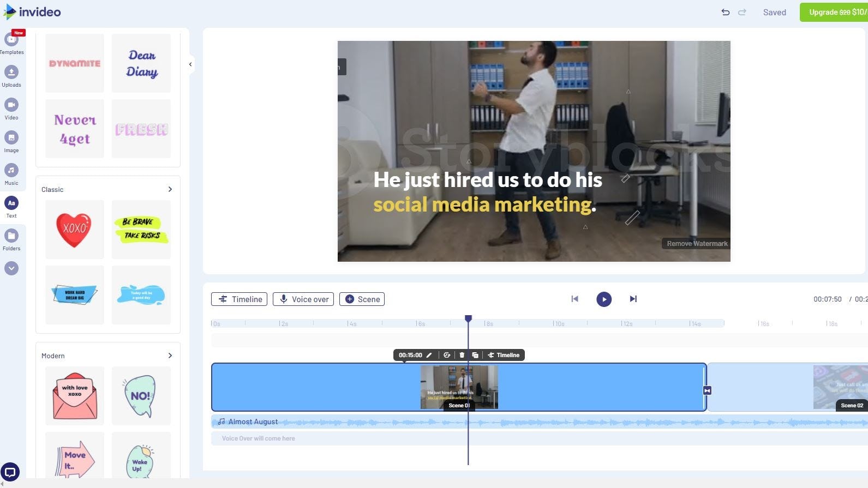Select the Almost August music track
The width and height of the screenshot is (868, 488).
pos(539,421)
